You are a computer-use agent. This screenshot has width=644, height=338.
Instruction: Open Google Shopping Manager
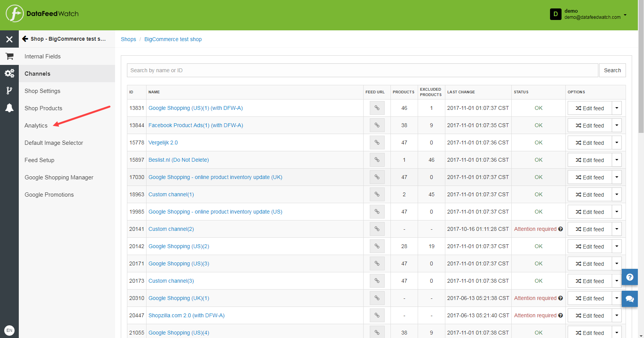[x=67, y=177]
